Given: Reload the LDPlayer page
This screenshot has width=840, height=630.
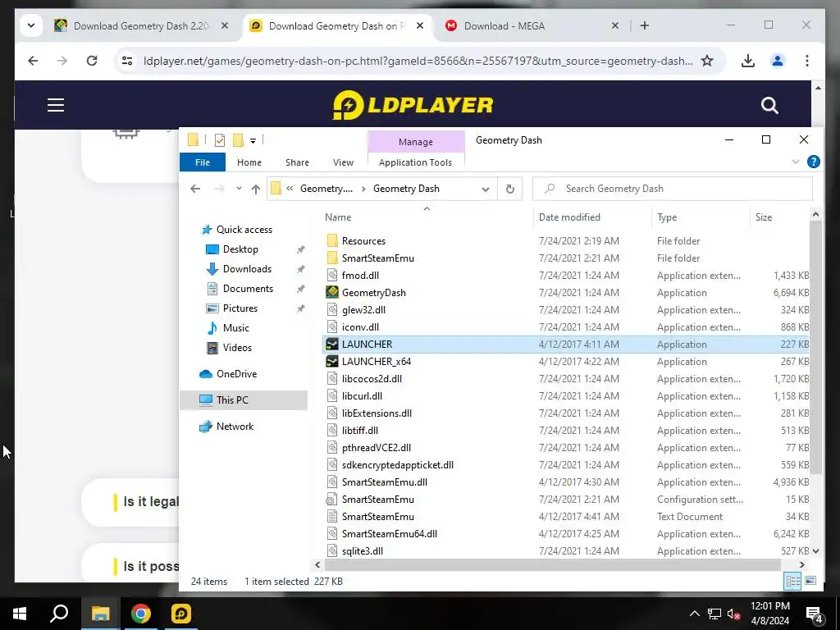Looking at the screenshot, I should 92,61.
